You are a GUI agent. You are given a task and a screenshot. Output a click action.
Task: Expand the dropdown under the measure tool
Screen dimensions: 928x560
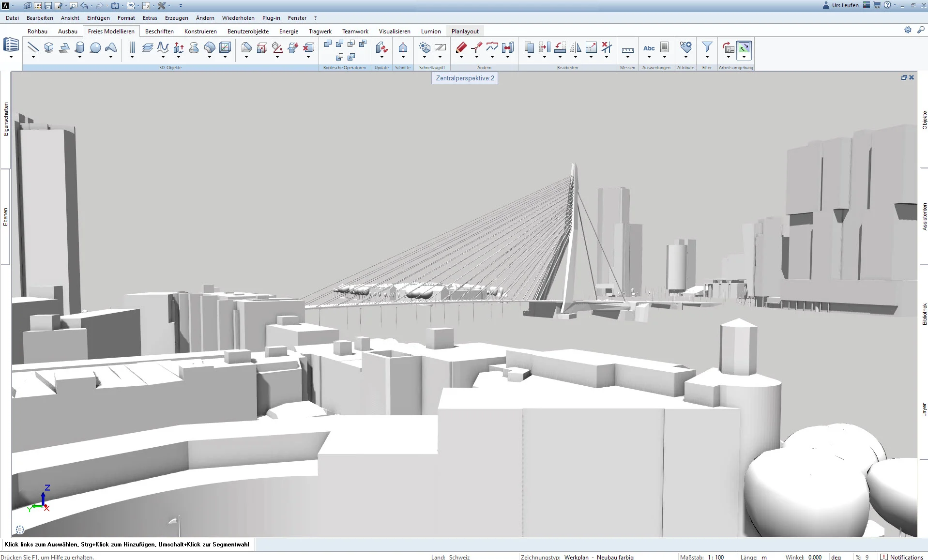(x=628, y=57)
